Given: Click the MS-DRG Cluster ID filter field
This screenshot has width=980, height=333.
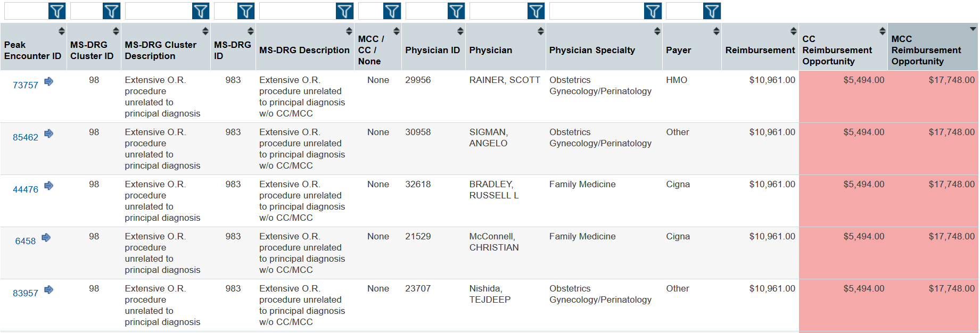Looking at the screenshot, I should coord(86,11).
